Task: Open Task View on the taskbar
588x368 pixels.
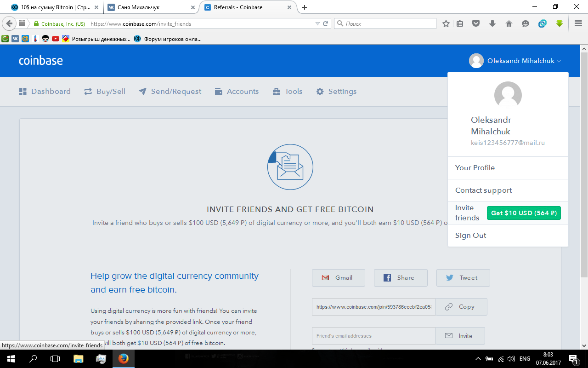Action: click(x=55, y=359)
